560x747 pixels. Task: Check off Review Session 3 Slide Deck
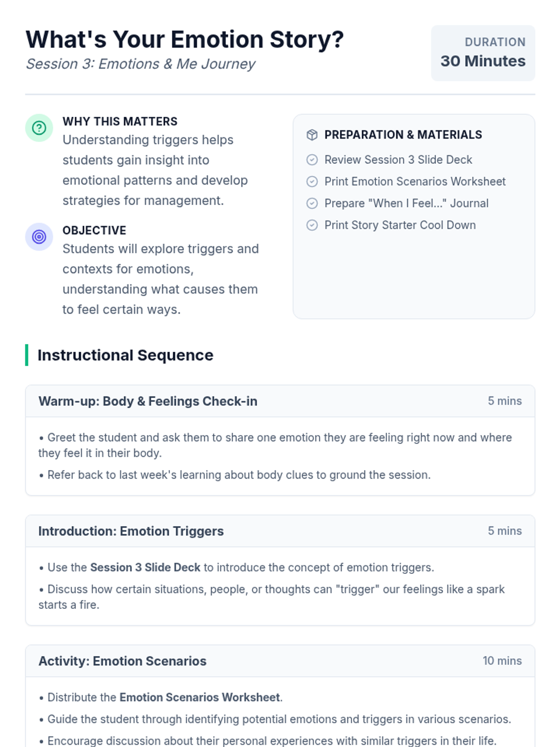point(312,160)
